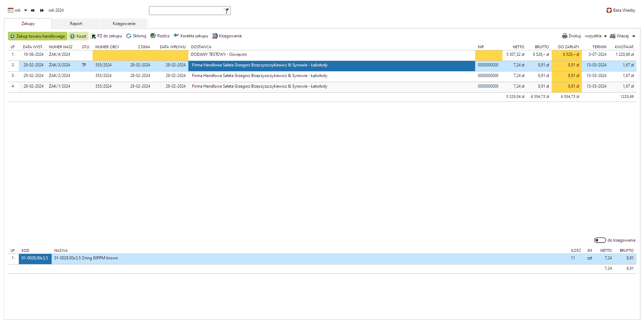Click the Korekta zakupu arrow icon

pos(176,36)
